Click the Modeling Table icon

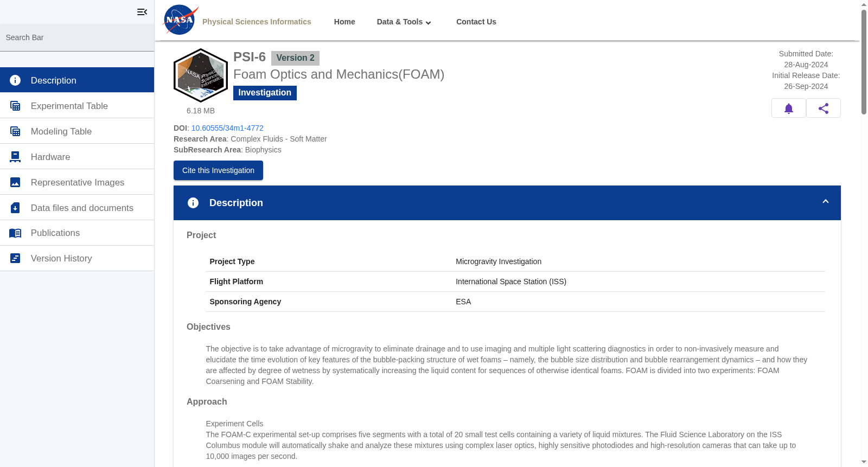pos(15,131)
